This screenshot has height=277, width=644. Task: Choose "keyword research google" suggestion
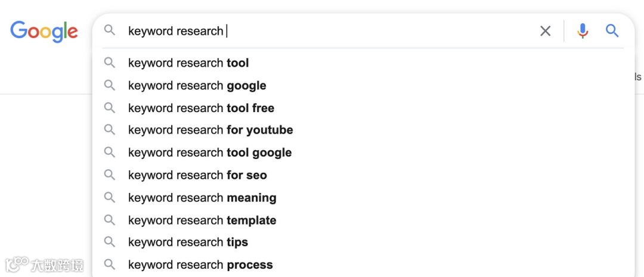coord(197,86)
